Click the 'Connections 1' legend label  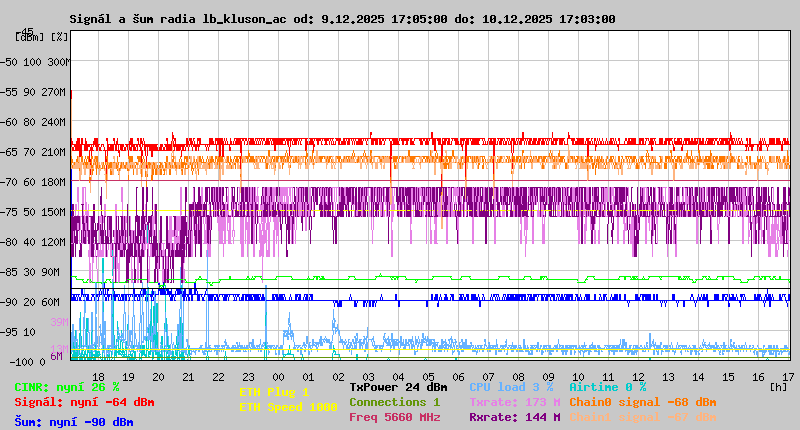(x=395, y=402)
